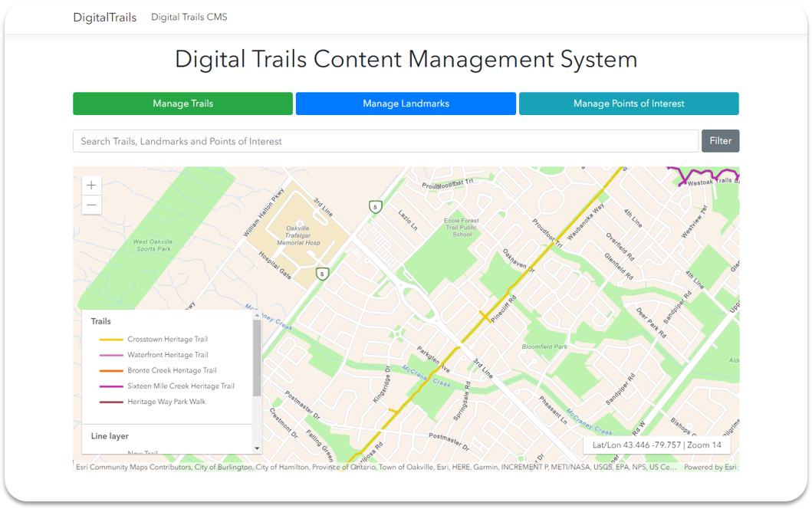Image resolution: width=812 pixels, height=509 pixels.
Task: Select Sixteen Mile Creek Heritage Trail legend entry
Action: coord(180,386)
